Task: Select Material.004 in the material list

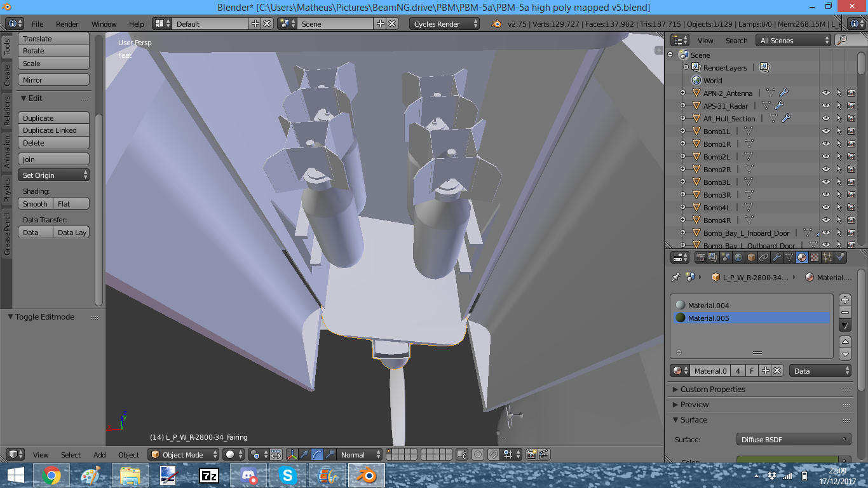Action: pos(752,305)
